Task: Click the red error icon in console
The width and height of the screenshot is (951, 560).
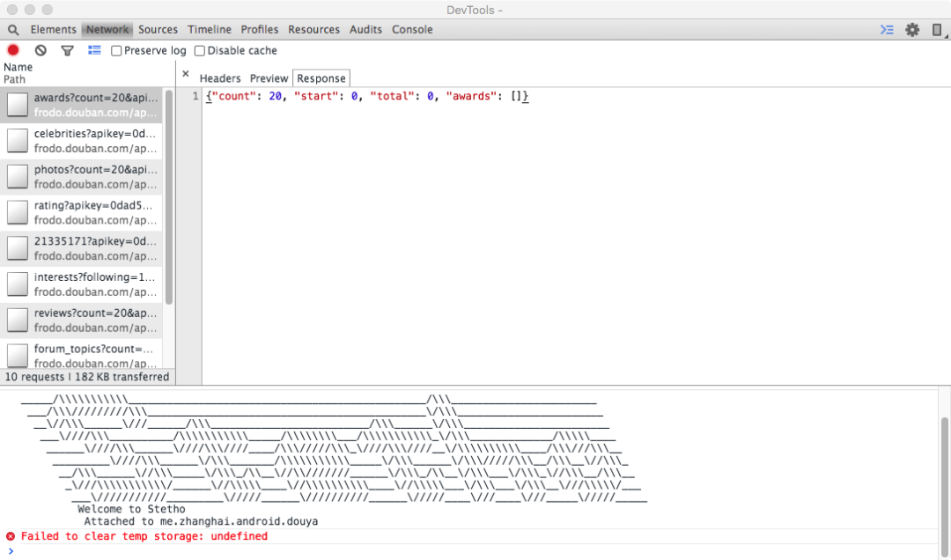Action: point(11,536)
